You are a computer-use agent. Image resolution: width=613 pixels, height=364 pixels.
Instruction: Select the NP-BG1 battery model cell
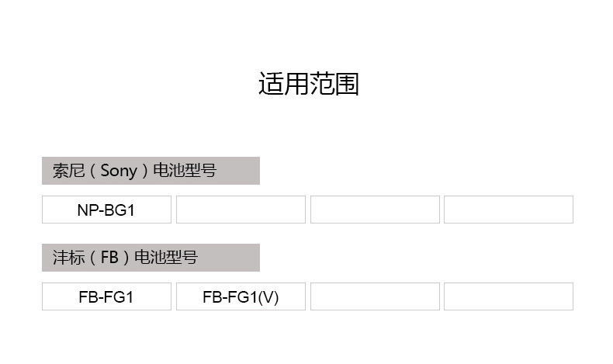tap(106, 210)
